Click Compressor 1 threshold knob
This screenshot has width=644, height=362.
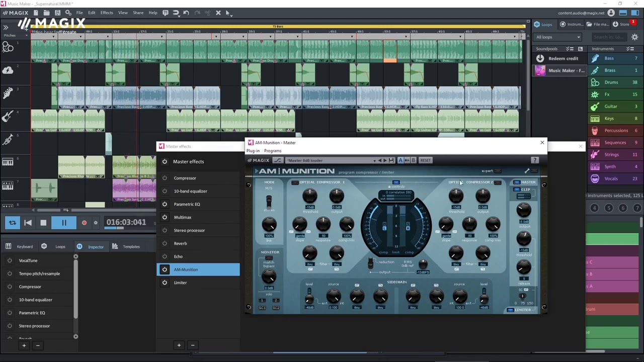pyautogui.click(x=310, y=195)
